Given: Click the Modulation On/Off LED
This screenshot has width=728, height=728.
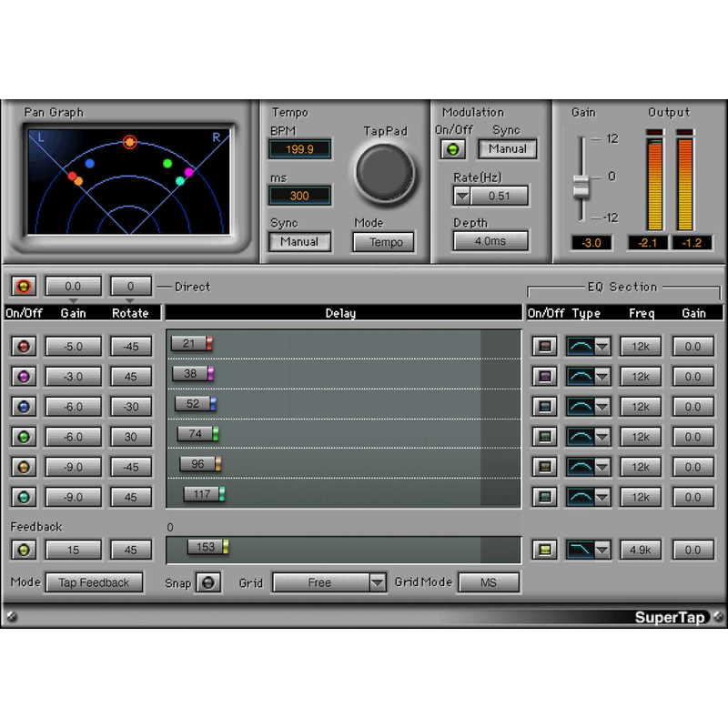Looking at the screenshot, I should [x=452, y=148].
